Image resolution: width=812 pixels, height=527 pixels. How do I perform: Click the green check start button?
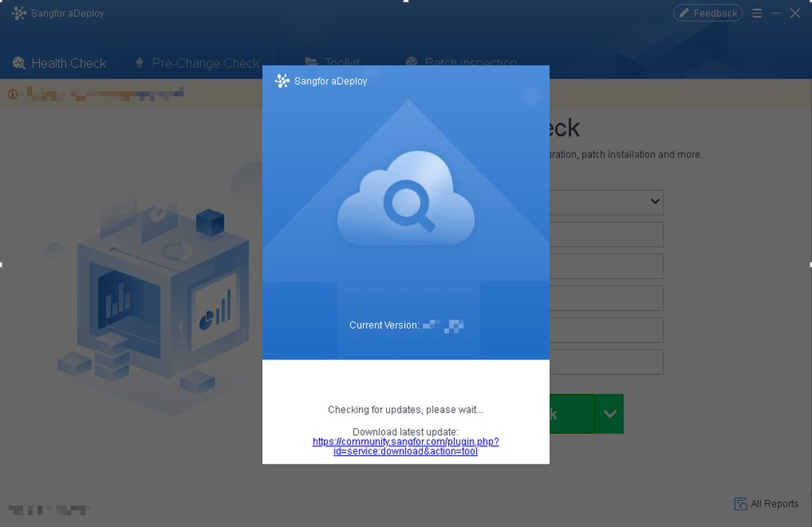pyautogui.click(x=572, y=414)
